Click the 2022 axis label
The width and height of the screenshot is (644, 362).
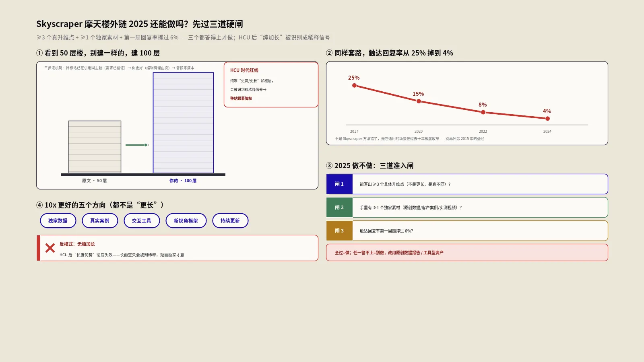483,132
